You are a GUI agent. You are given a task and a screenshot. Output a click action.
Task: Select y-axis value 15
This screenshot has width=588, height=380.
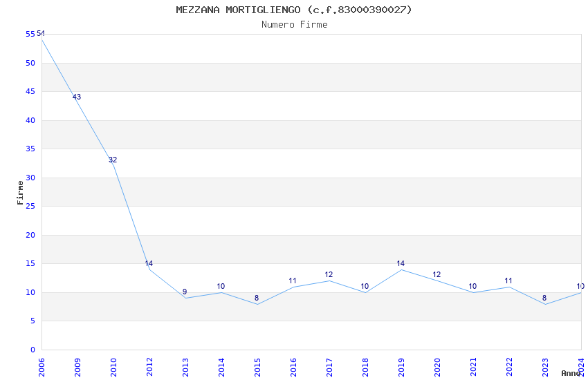pos(30,263)
